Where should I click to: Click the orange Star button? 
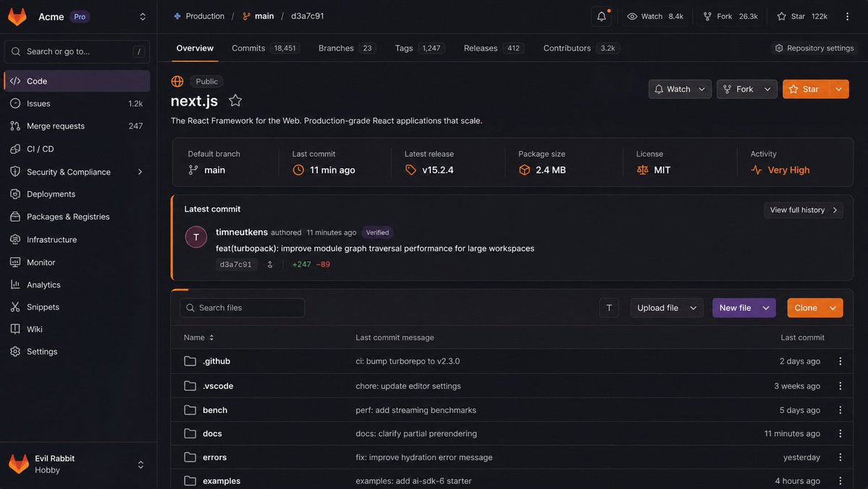click(806, 89)
